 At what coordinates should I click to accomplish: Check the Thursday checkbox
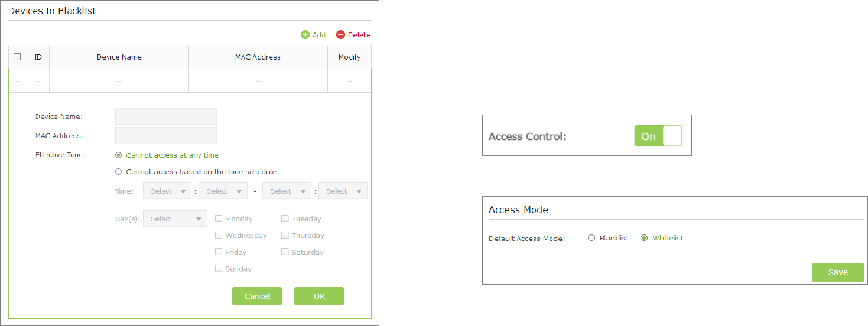click(285, 235)
